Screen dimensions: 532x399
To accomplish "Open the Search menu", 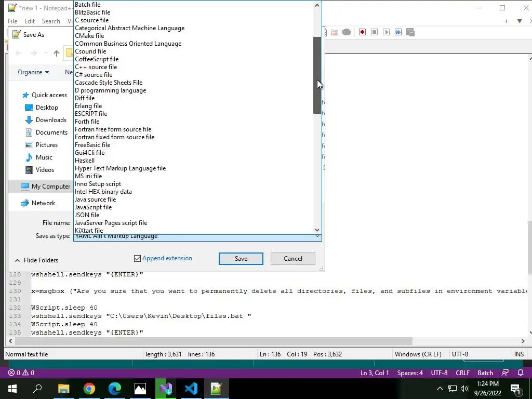I will pyautogui.click(x=51, y=21).
